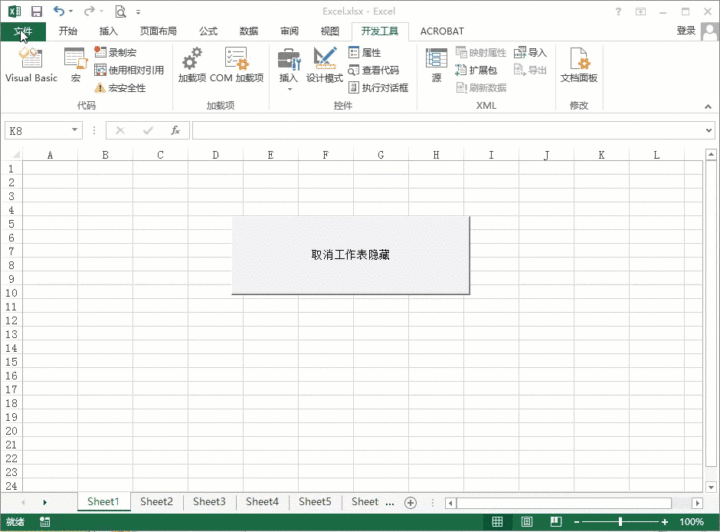Switch to the Sheet5 tab
720x532 pixels.
point(315,502)
